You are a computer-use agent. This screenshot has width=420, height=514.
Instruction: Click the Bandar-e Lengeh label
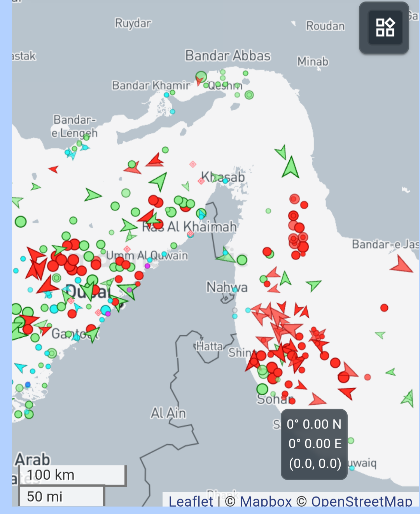(x=75, y=126)
